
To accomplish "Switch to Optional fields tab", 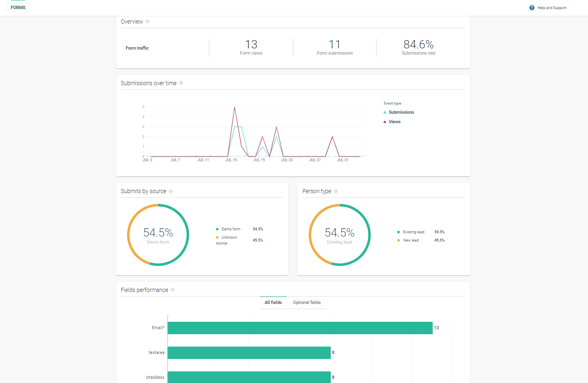I will [x=307, y=303].
